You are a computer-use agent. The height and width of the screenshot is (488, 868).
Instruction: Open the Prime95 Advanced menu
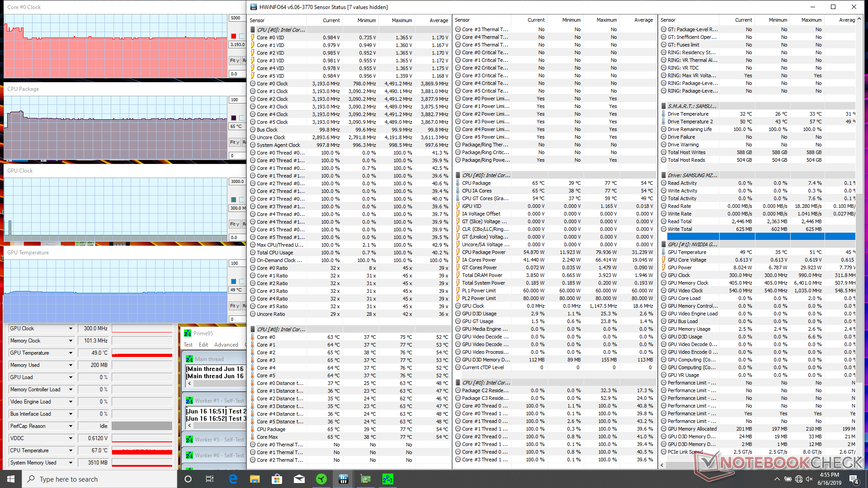tap(226, 345)
